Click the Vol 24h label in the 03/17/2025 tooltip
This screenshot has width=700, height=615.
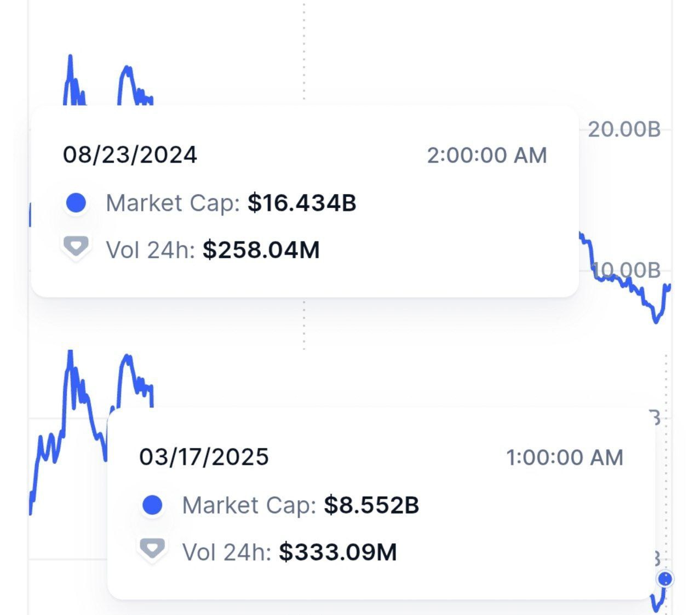[227, 552]
